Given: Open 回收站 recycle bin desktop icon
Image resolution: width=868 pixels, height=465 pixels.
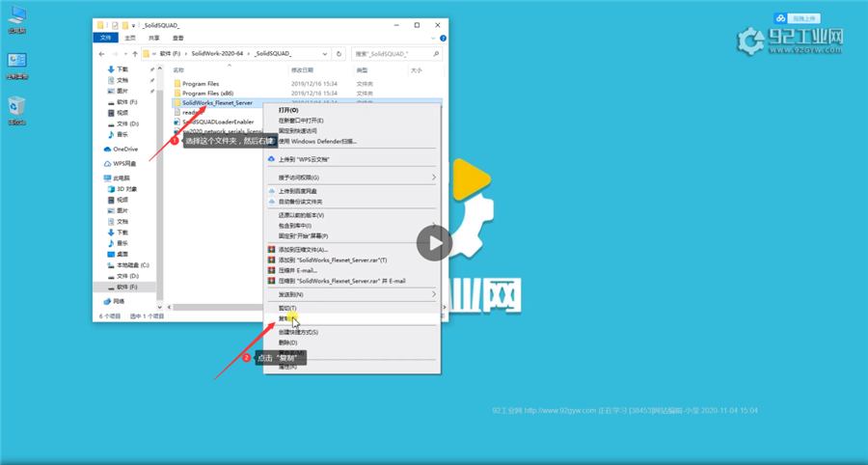Looking at the screenshot, I should point(16,110).
